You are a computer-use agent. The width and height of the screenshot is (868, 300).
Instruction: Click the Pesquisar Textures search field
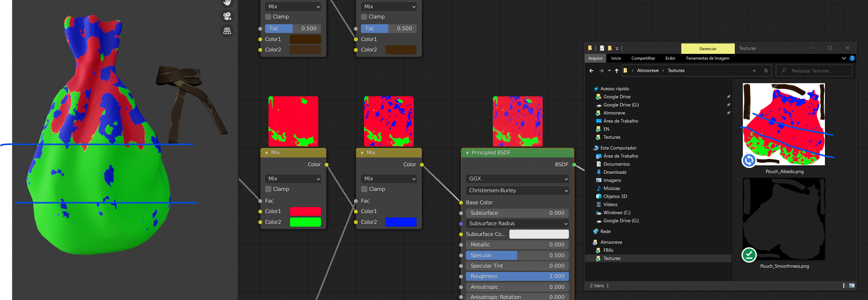[x=814, y=71]
